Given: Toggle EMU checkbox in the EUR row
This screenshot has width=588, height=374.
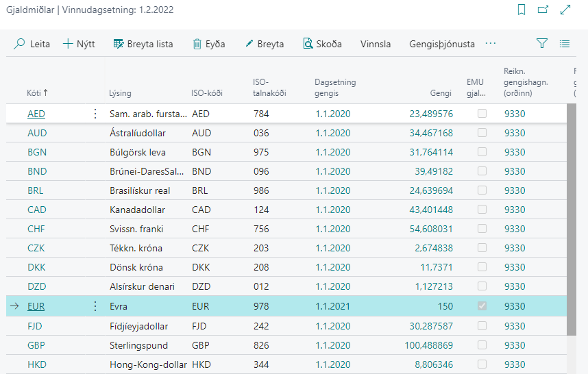Looking at the screenshot, I should 482,306.
